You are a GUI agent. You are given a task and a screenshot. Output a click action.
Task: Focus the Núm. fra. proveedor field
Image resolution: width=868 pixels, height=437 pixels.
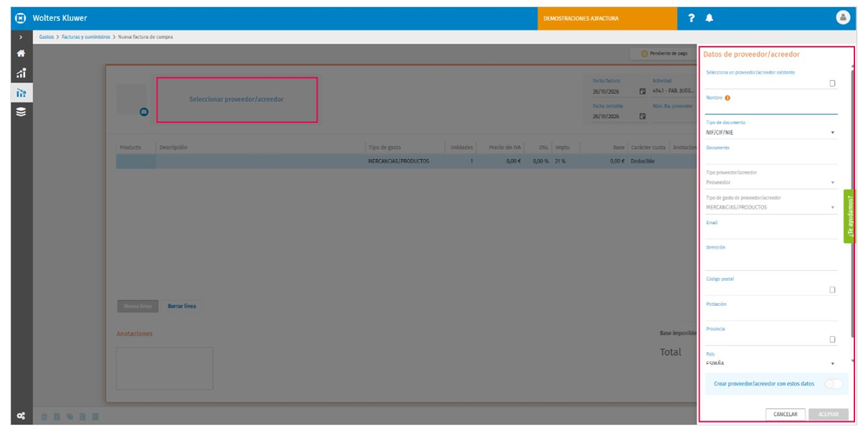(674, 116)
